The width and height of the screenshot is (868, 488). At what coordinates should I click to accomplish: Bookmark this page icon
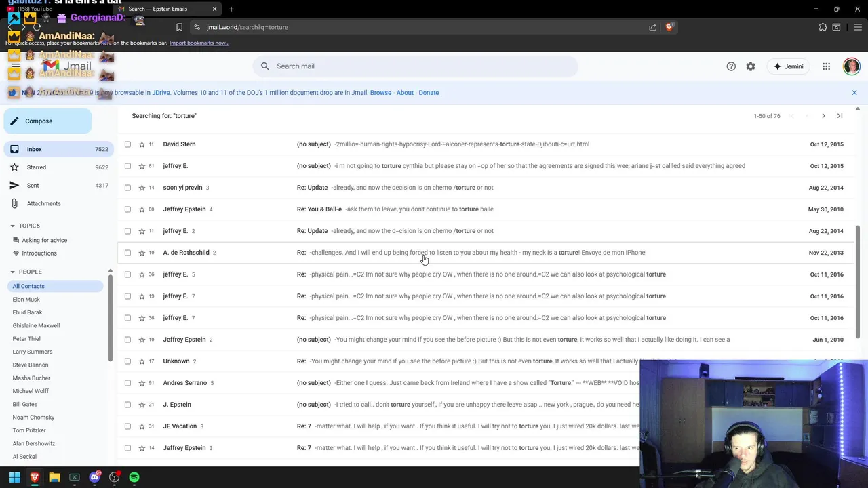coord(179,27)
